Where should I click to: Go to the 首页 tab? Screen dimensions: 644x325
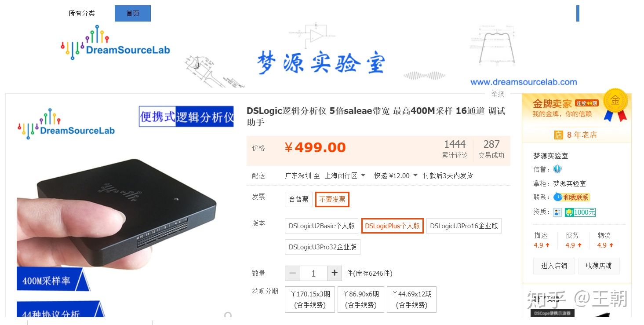pyautogui.click(x=133, y=13)
